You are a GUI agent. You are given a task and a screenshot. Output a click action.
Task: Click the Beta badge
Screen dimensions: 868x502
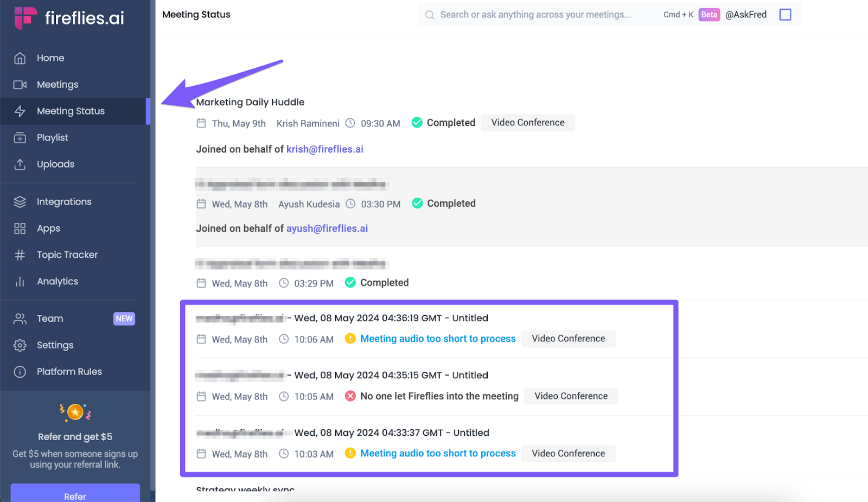[709, 15]
